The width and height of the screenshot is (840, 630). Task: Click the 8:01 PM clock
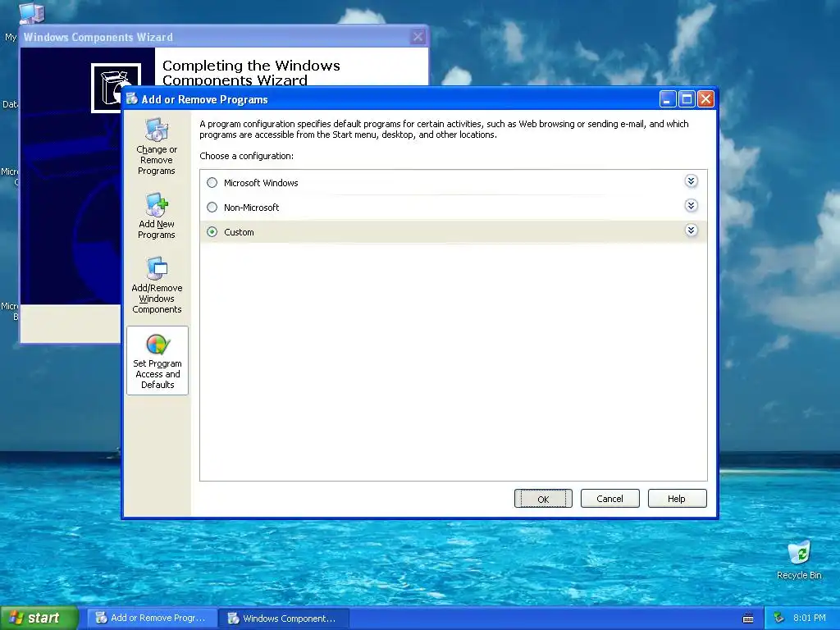pyautogui.click(x=810, y=619)
